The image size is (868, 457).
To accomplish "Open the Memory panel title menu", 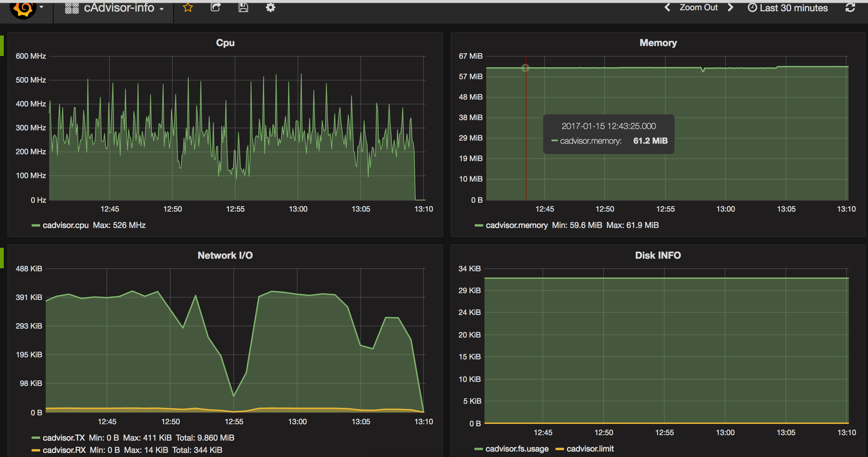I will click(658, 43).
